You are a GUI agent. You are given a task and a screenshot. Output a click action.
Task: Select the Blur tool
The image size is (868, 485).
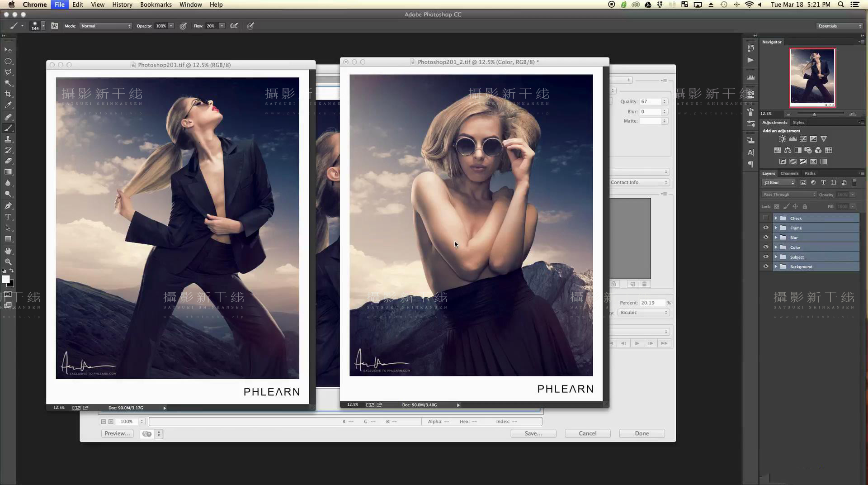(x=8, y=183)
